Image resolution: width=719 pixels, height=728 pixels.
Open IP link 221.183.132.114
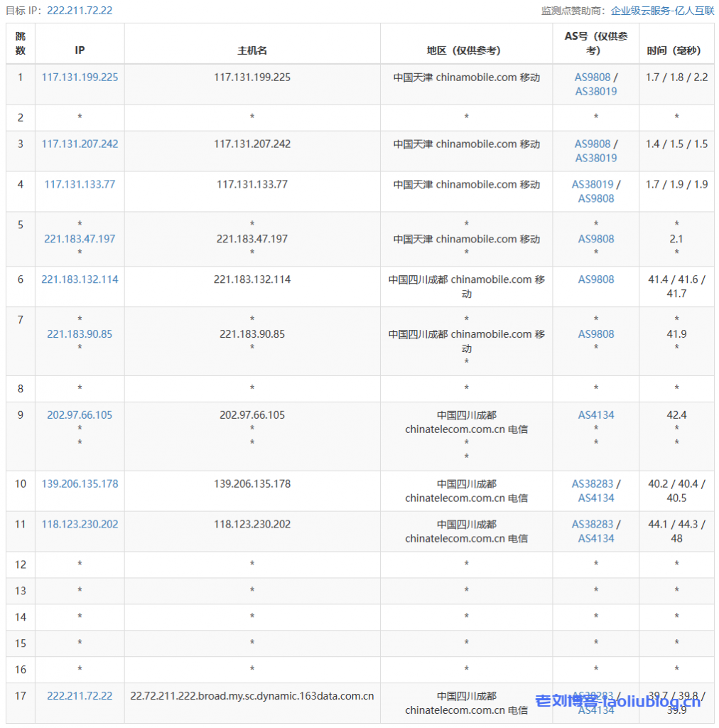click(80, 279)
